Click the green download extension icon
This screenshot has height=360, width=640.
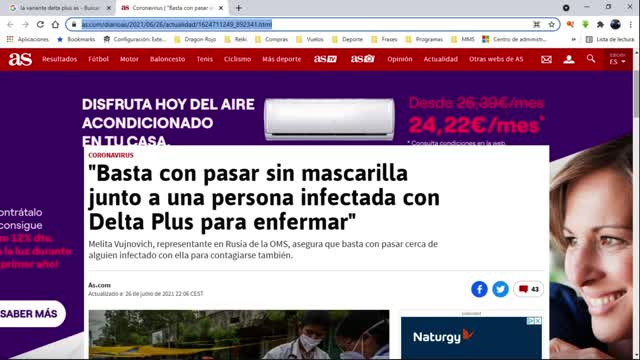click(585, 24)
